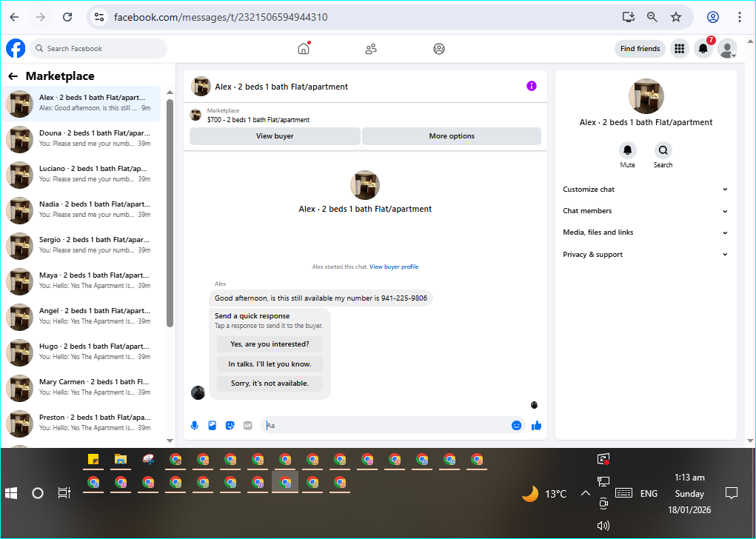Open the Windows Start button
The image size is (756, 539).
click(11, 493)
